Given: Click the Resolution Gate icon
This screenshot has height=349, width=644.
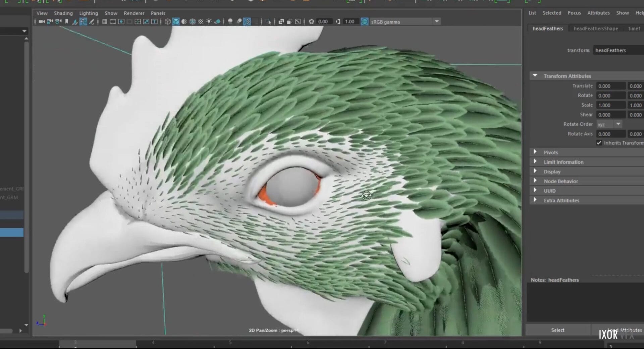Looking at the screenshot, I should point(121,22).
